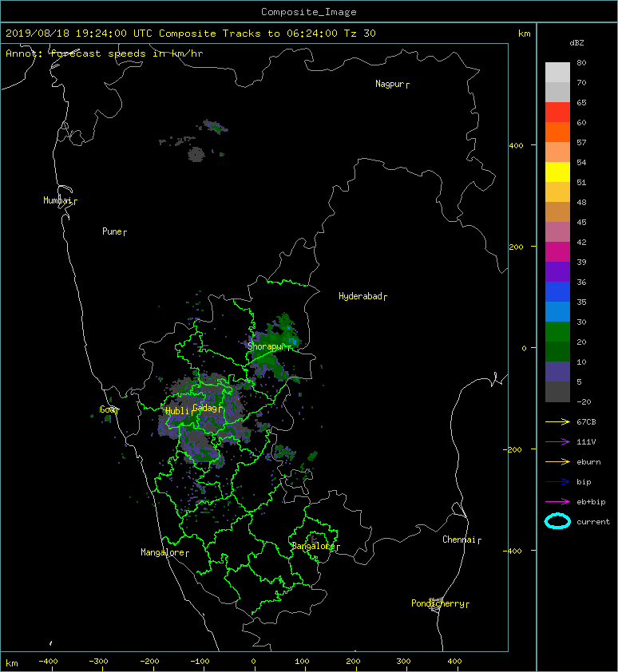Image resolution: width=618 pixels, height=672 pixels.
Task: Click the 65 dBZ red swatch
Action: (557, 113)
